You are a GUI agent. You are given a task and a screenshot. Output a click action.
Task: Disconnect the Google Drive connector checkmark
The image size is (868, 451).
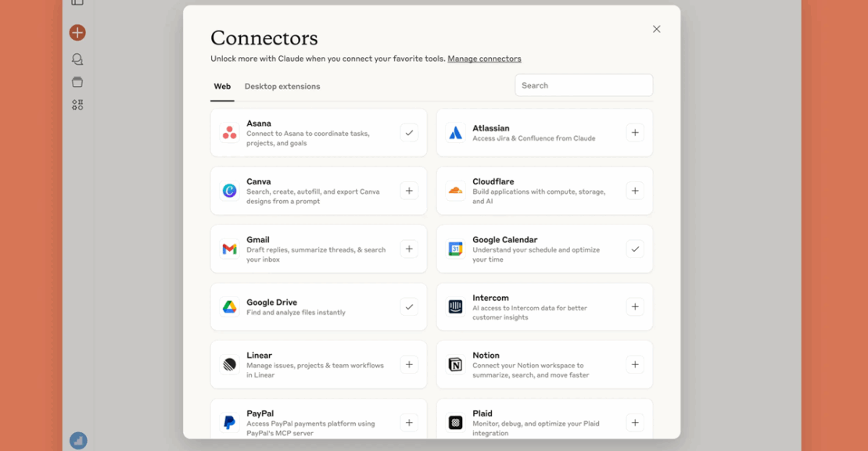[x=409, y=306]
